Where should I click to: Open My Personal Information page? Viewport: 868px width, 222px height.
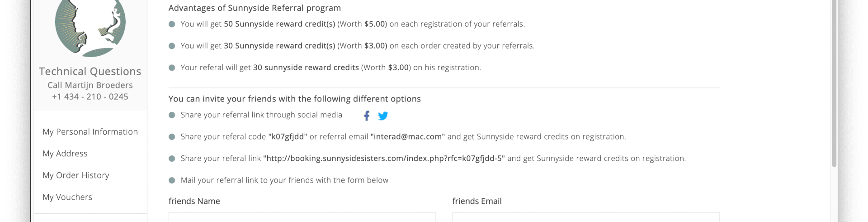click(x=90, y=132)
